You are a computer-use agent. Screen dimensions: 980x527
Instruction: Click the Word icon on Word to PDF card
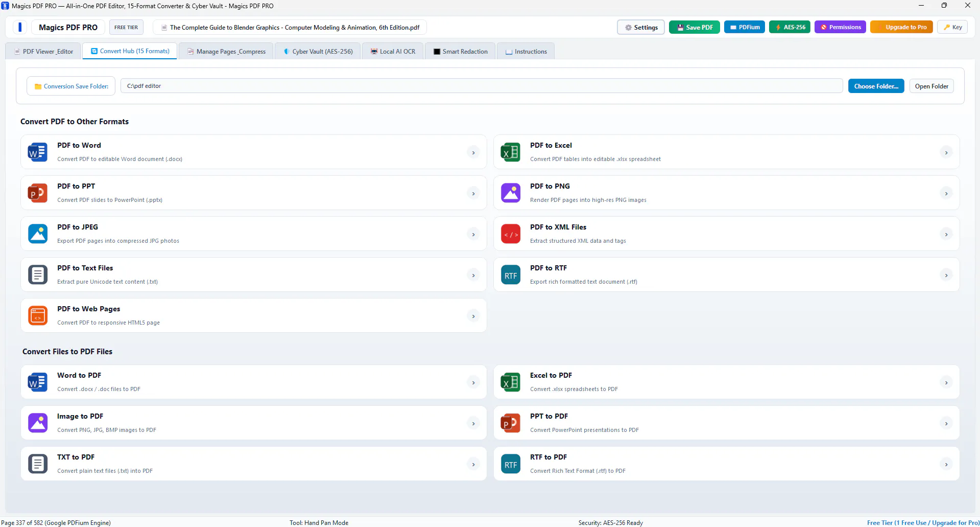(38, 382)
